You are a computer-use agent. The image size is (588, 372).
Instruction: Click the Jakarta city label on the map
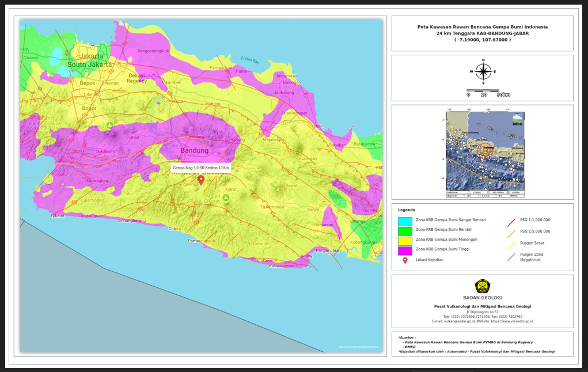[x=92, y=56]
